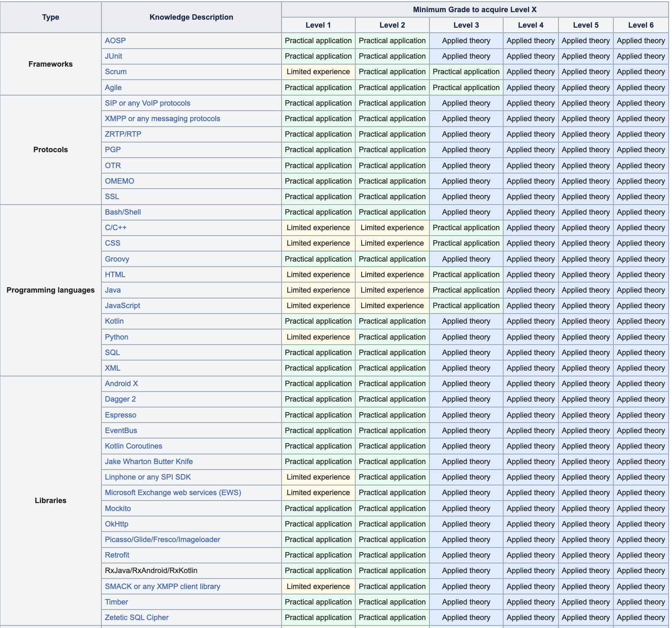Viewport: 672px width, 628px height.
Task: Open Microsoft Exchange web services (EWS) link
Action: tap(173, 493)
